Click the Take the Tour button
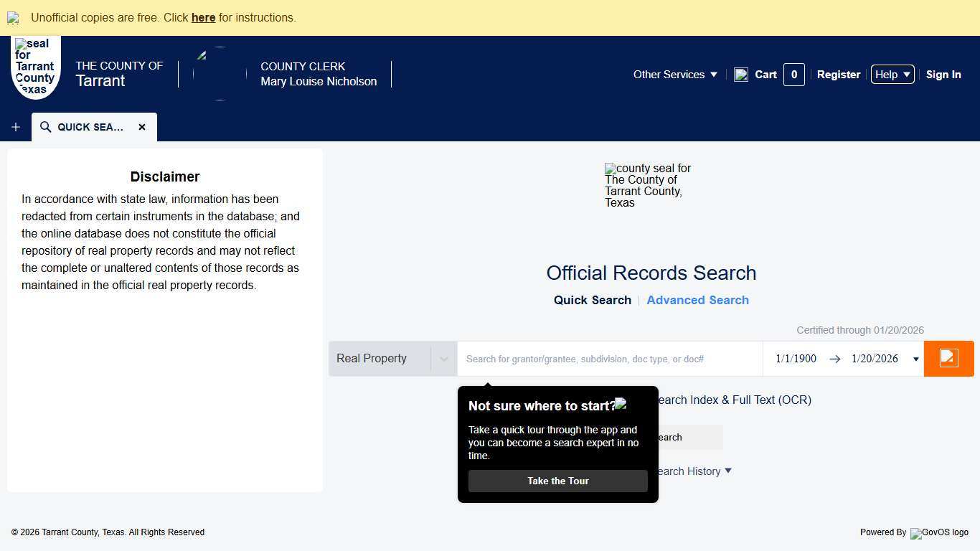Image resolution: width=980 pixels, height=551 pixels. 557,481
